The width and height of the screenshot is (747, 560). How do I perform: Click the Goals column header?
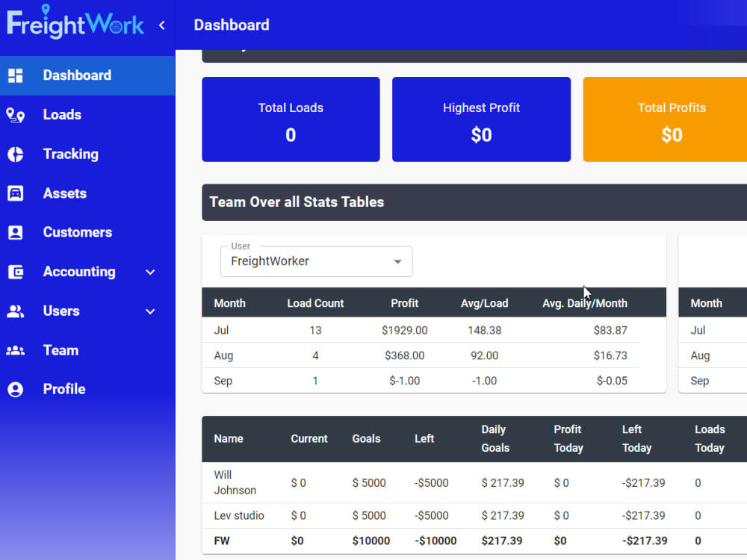point(366,438)
